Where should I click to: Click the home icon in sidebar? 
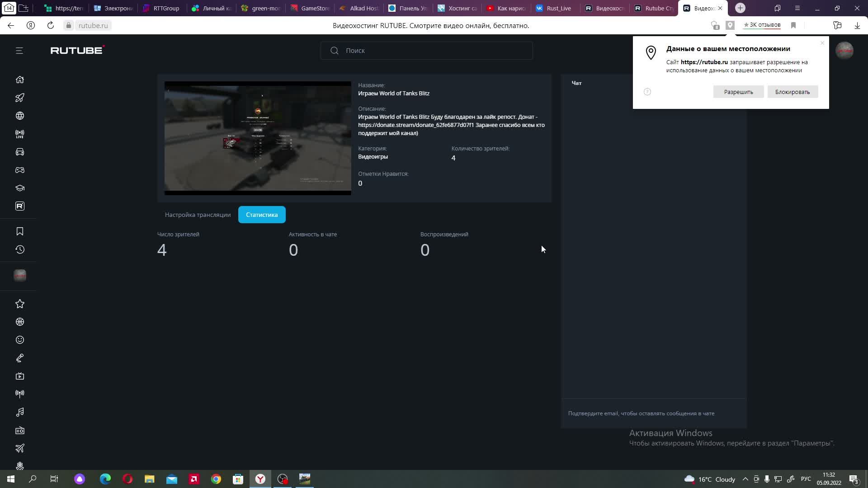pyautogui.click(x=19, y=80)
